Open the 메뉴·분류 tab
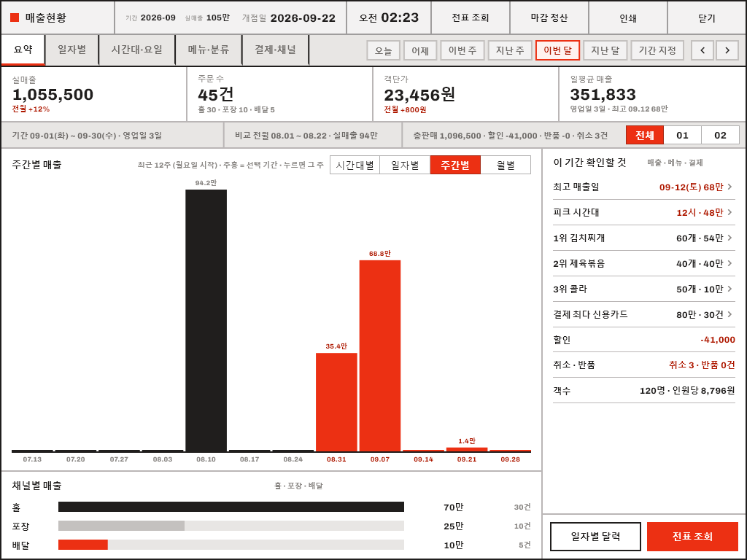Viewport: 747px width, 560px height. pos(209,50)
